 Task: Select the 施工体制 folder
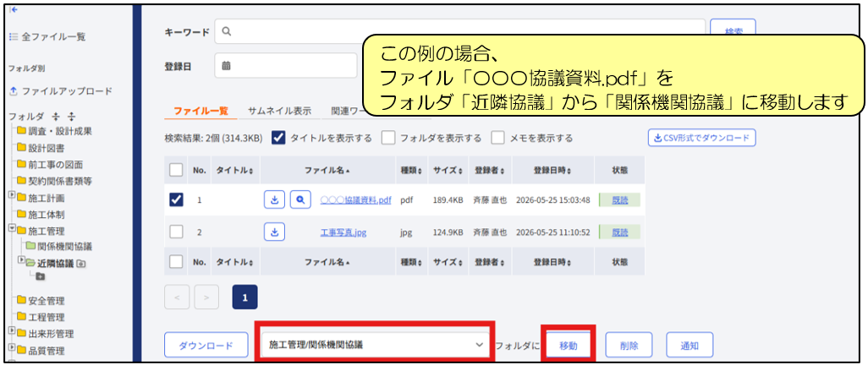(41, 214)
